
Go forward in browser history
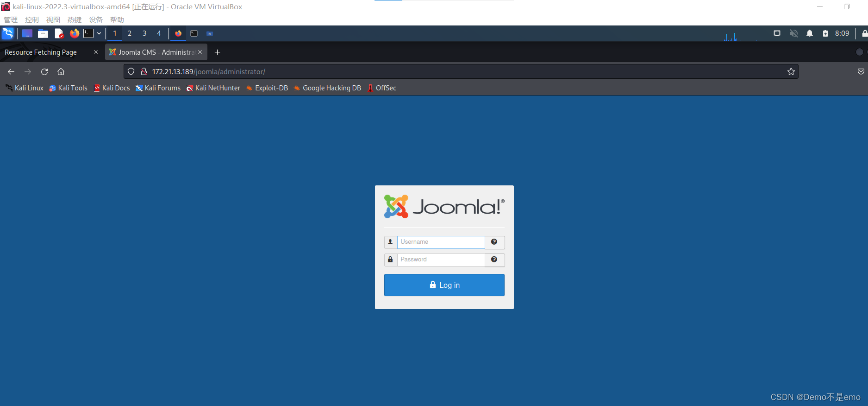28,71
